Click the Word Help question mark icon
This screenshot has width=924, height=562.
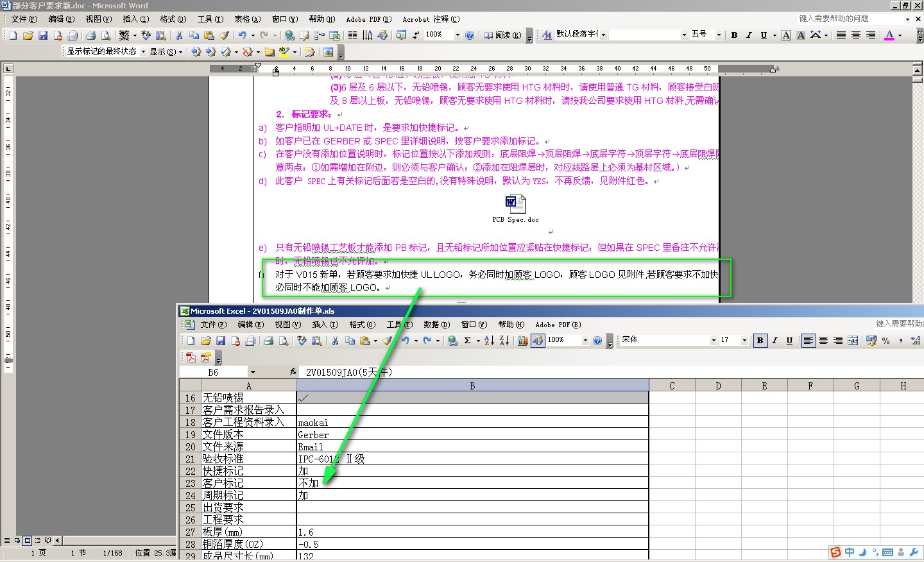[x=470, y=35]
